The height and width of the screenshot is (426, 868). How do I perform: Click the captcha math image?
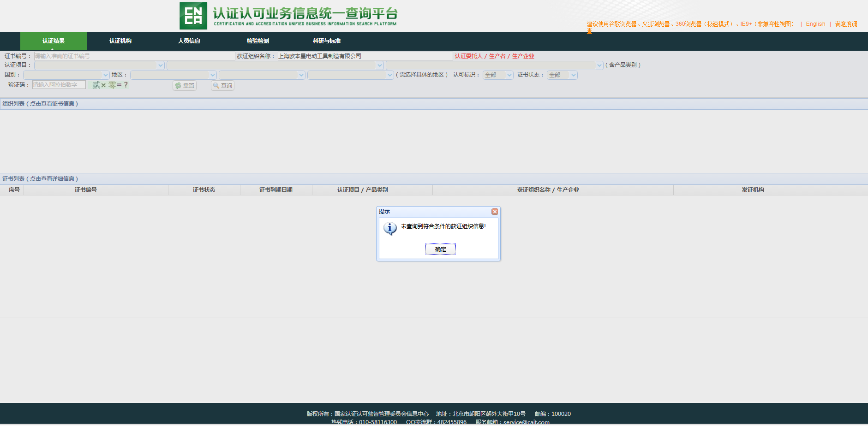(110, 85)
